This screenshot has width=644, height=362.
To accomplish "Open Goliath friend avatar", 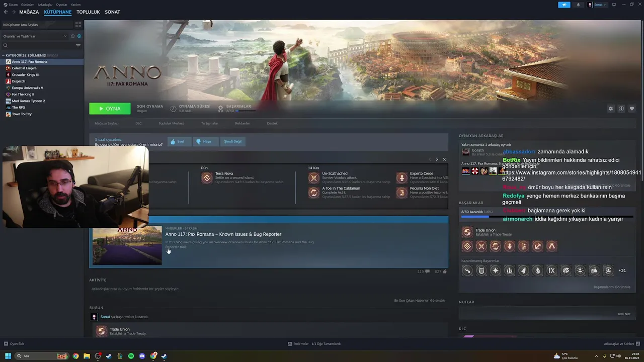I will tap(466, 152).
